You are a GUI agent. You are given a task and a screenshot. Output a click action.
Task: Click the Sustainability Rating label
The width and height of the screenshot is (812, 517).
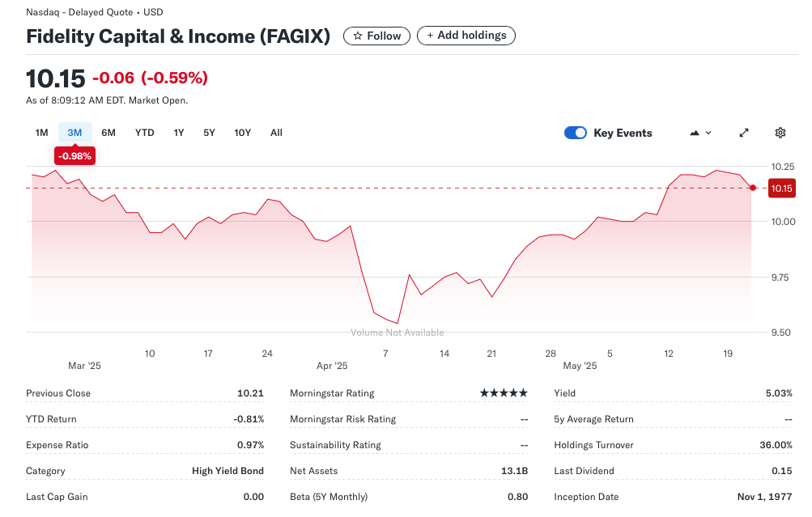(336, 445)
